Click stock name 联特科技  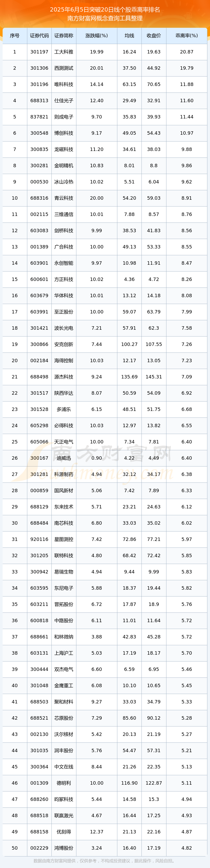pos(64,555)
